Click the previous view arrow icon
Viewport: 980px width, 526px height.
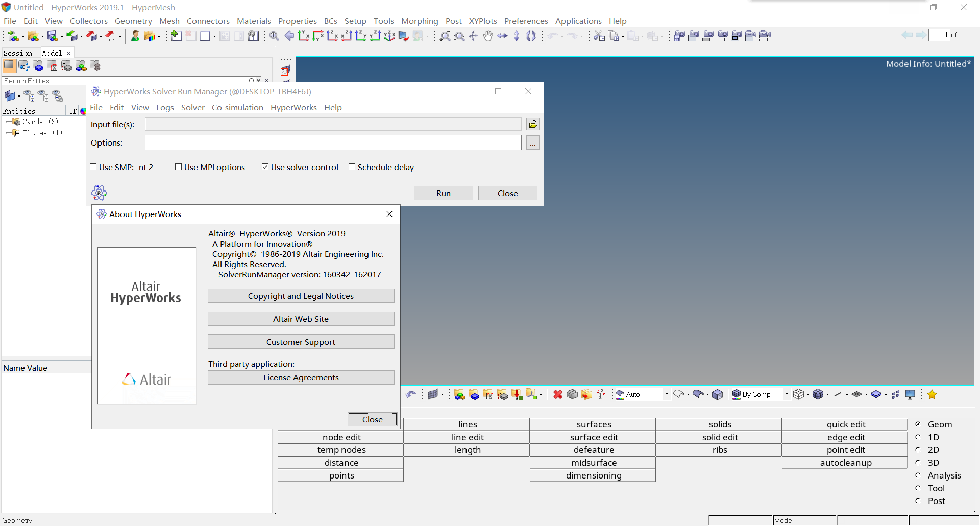[289, 36]
